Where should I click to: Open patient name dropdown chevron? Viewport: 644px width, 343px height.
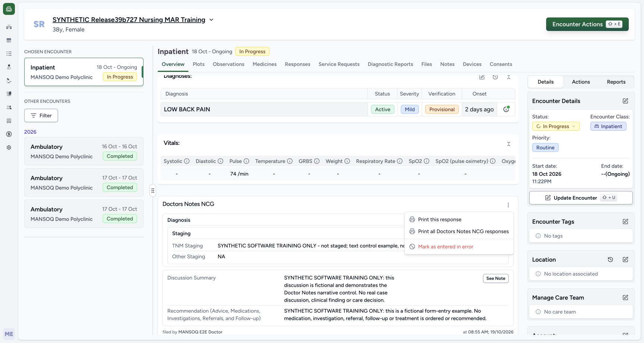211,20
